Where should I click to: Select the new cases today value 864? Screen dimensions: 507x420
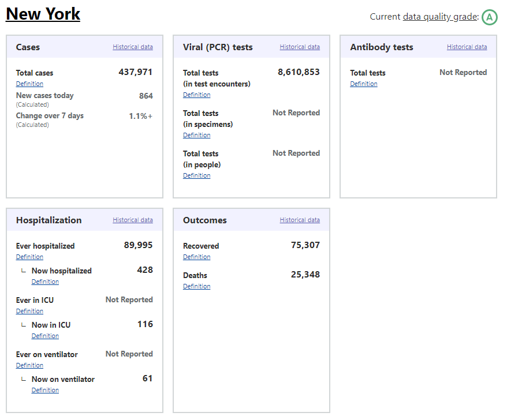[x=146, y=96]
